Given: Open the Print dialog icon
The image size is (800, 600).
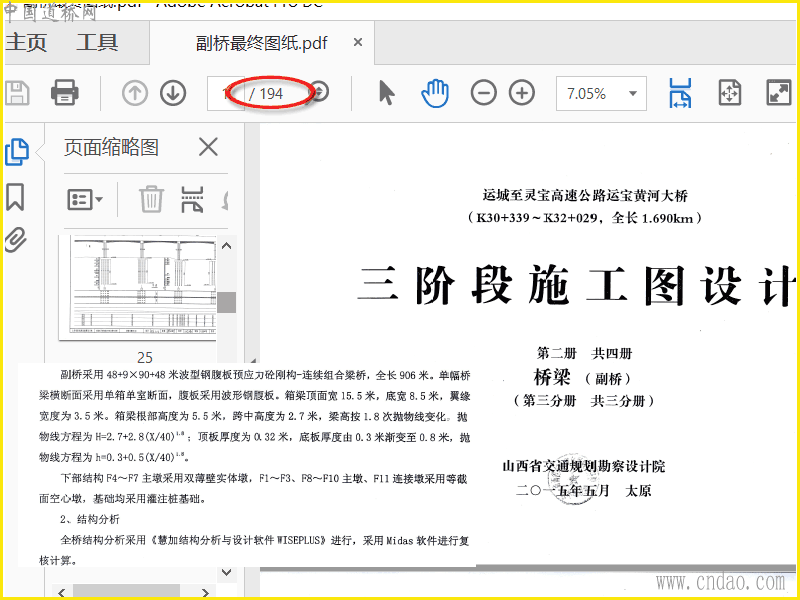Looking at the screenshot, I should click(65, 93).
